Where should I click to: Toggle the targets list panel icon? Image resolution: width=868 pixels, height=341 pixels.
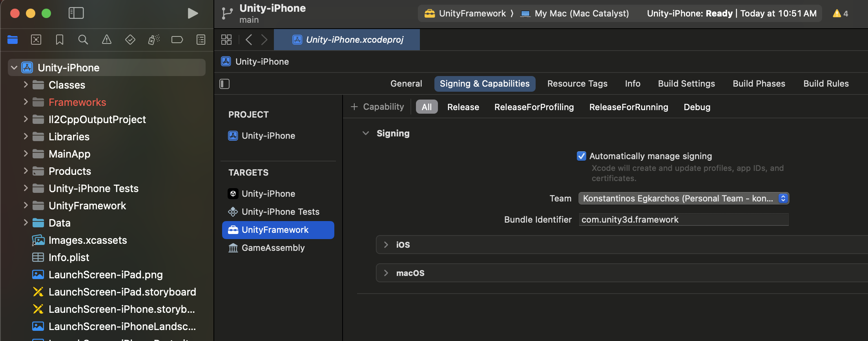(x=224, y=84)
